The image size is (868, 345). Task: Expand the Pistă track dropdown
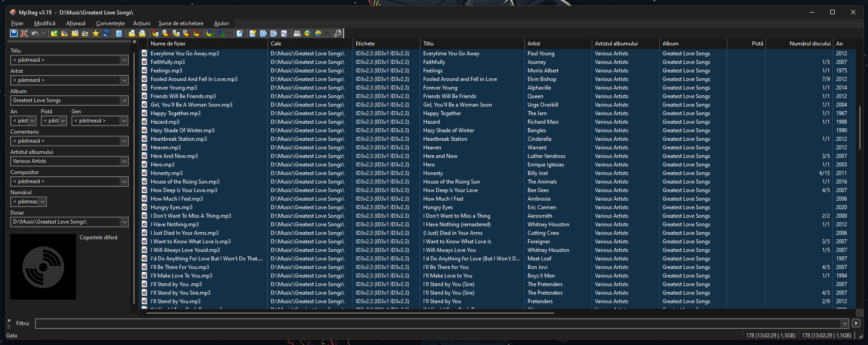63,121
